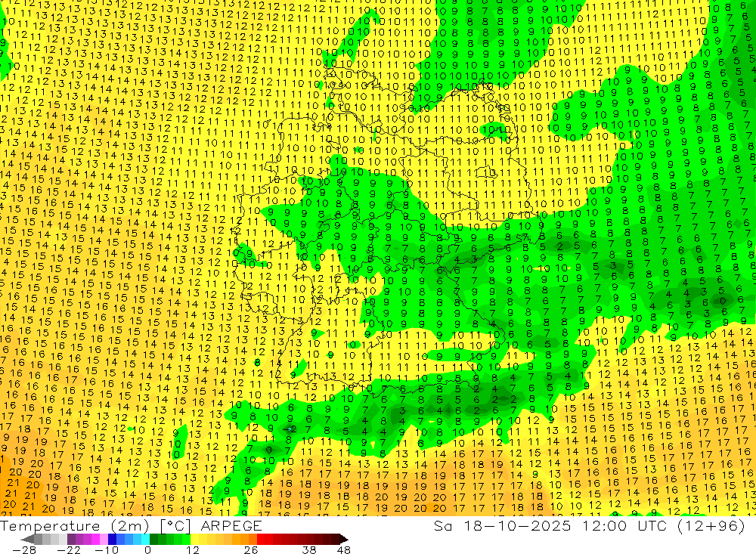Pick the darkest blue swatch in legend
This screenshot has height=554, width=756.
tap(112, 539)
